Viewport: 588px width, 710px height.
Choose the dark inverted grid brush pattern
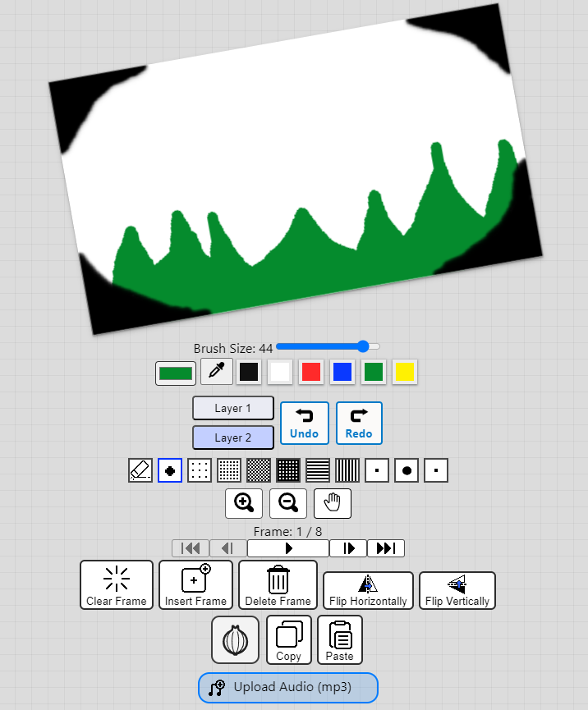coord(288,470)
